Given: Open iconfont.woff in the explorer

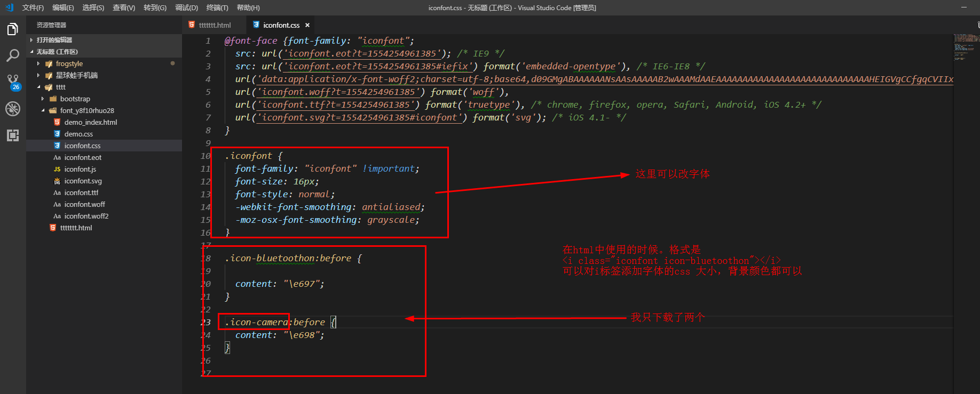Looking at the screenshot, I should tap(104, 204).
